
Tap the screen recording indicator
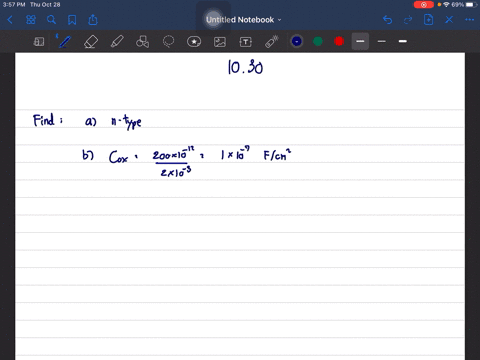coord(424,5)
